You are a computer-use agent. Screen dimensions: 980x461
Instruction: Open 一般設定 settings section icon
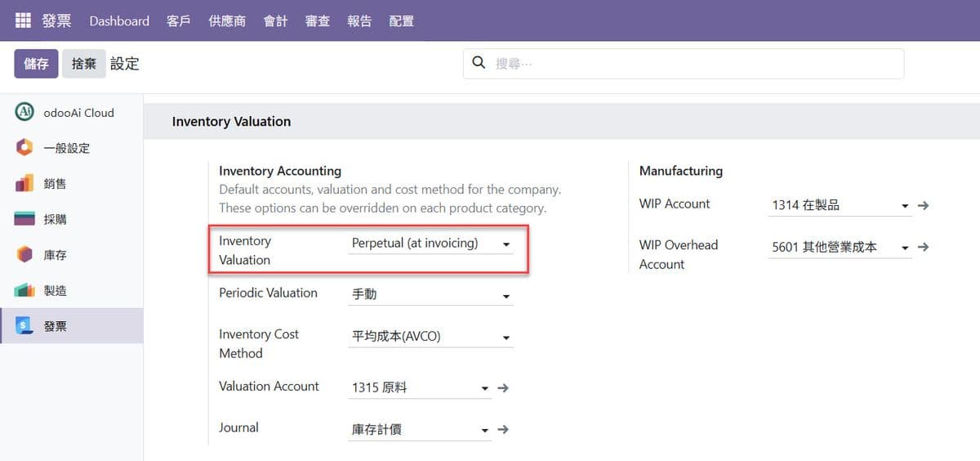pyautogui.click(x=24, y=148)
